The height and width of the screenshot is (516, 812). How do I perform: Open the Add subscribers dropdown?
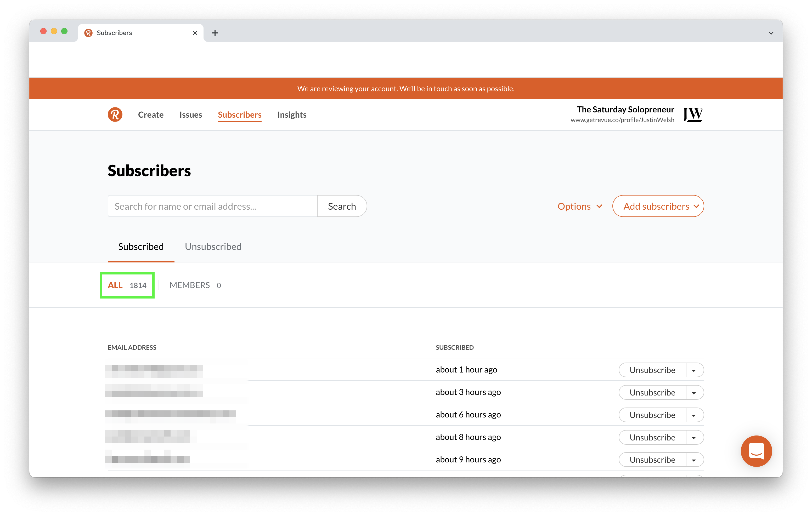point(658,206)
